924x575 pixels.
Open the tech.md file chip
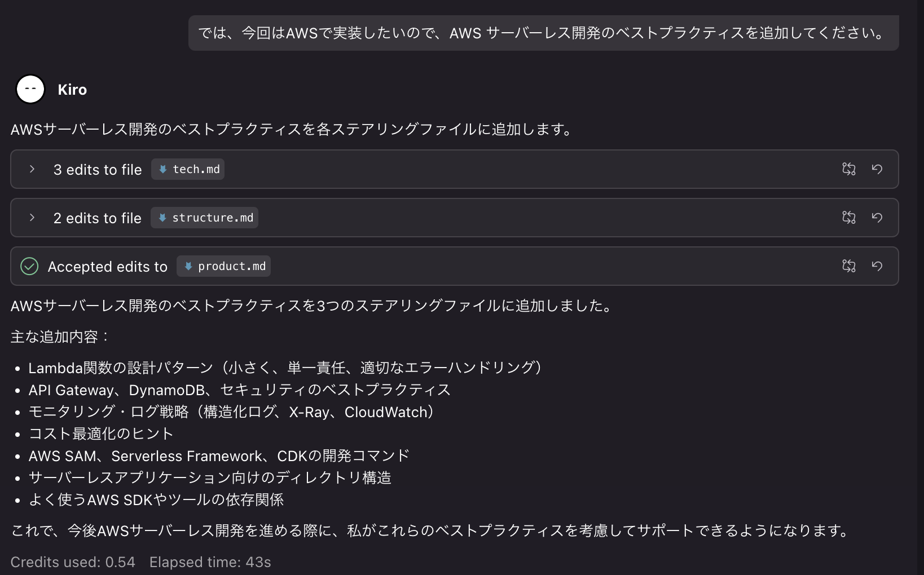click(x=188, y=169)
